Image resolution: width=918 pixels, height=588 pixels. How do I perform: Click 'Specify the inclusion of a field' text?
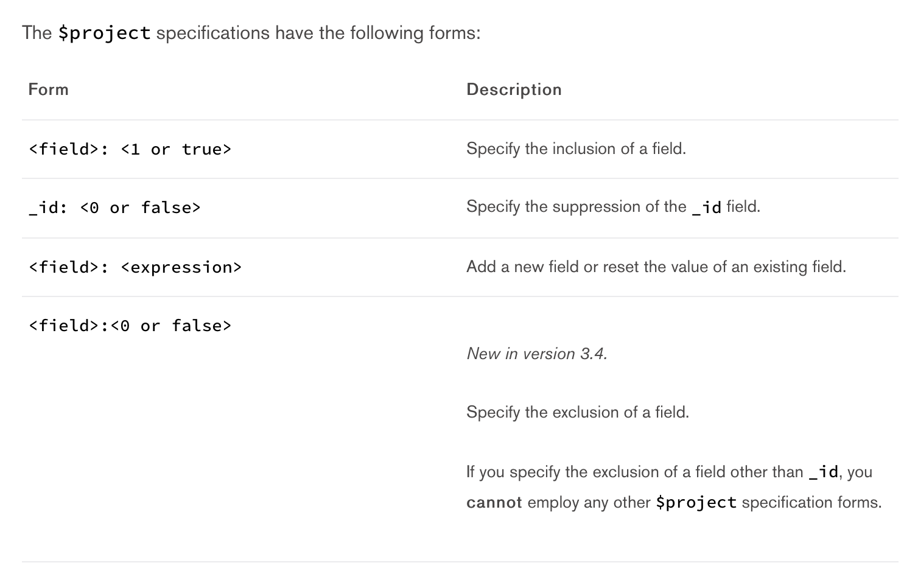click(x=576, y=149)
